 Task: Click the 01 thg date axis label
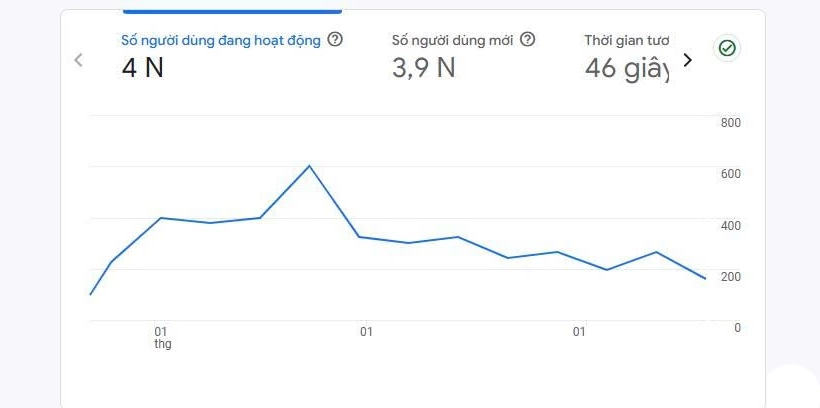(162, 337)
